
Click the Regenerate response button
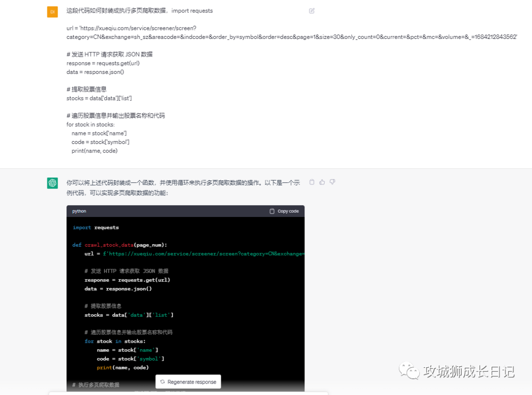188,382
